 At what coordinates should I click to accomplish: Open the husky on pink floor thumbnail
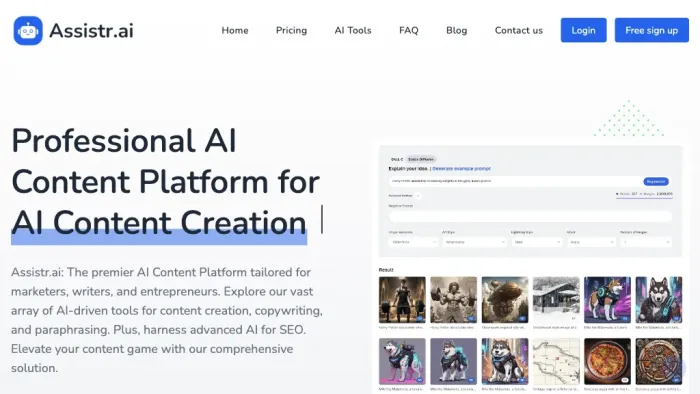(x=402, y=361)
